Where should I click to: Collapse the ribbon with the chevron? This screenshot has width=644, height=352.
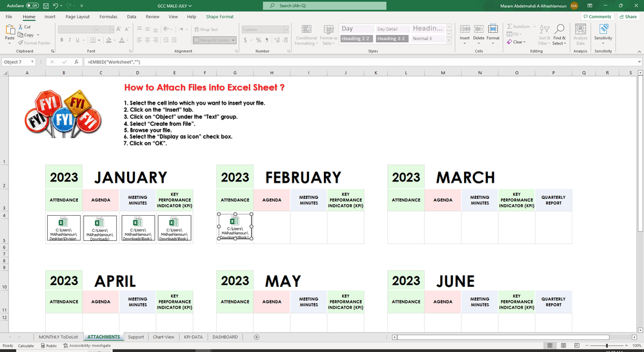click(639, 52)
